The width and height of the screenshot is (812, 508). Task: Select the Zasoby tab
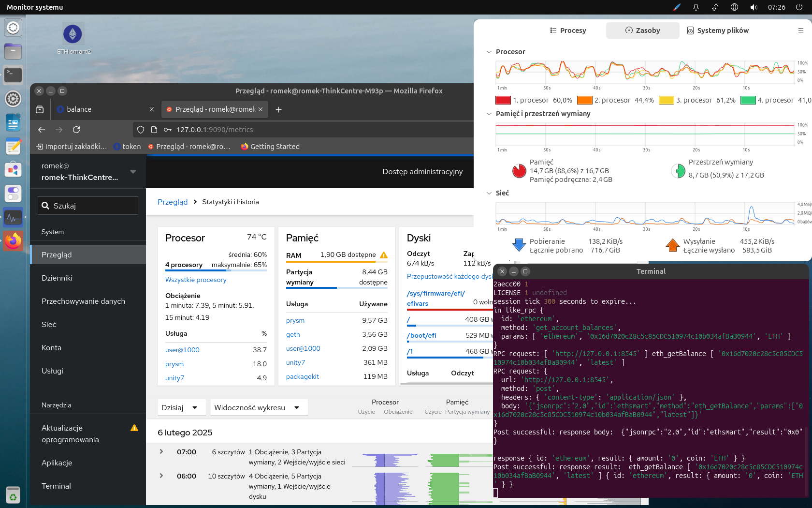pos(642,30)
